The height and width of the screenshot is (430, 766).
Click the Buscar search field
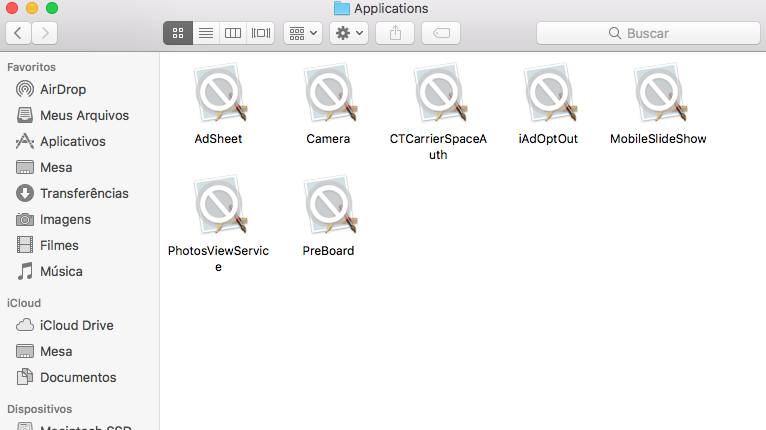648,33
